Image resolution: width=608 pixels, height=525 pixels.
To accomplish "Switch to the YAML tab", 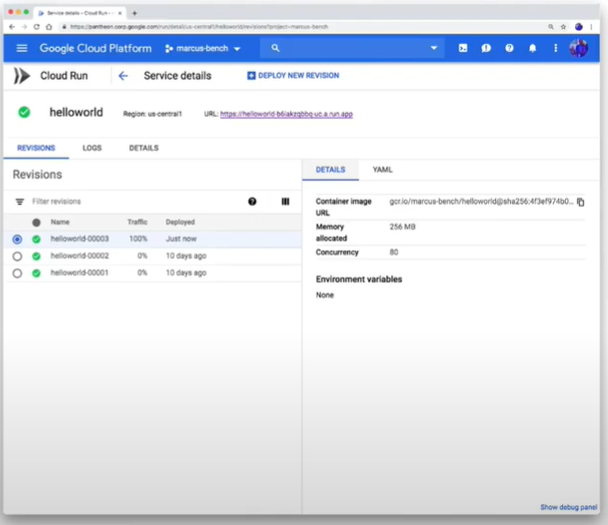I will point(382,170).
